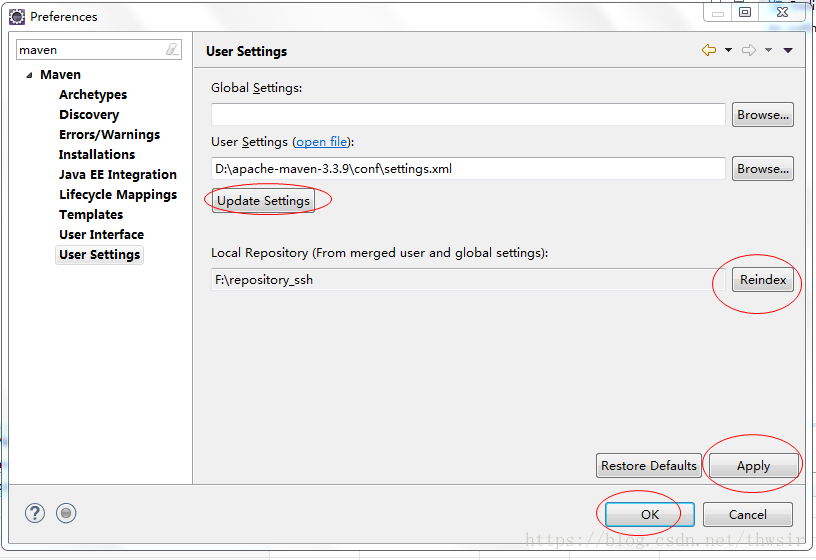Click the Reindex button
Viewport: 816px width, 560px height.
[x=763, y=279]
